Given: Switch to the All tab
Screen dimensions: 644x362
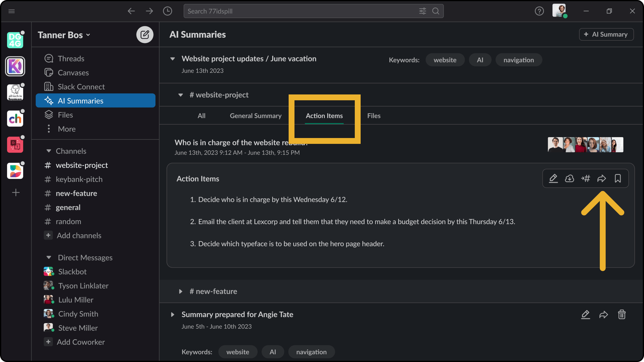Looking at the screenshot, I should [201, 116].
